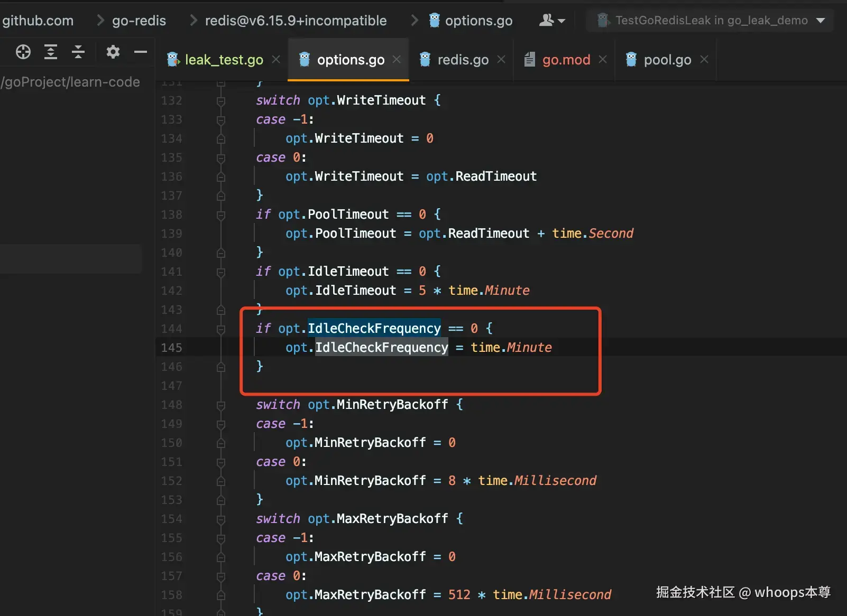The image size is (847, 616).
Task: Click redis@v6.15.9+incompatible breadcrumb
Action: [296, 21]
